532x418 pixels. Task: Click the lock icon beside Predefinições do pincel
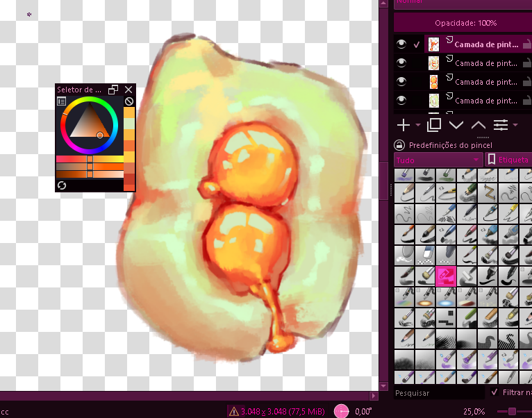[399, 145]
